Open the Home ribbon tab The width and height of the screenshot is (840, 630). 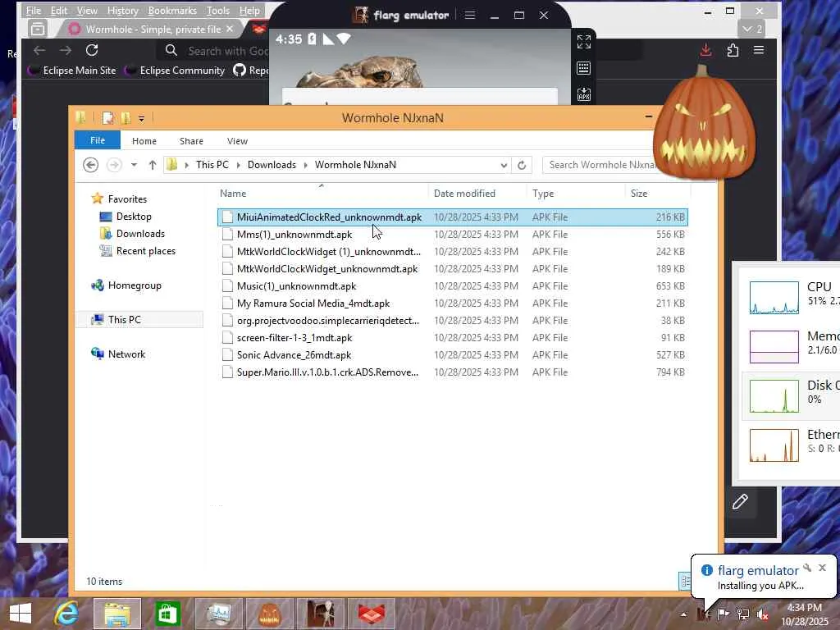(x=144, y=141)
